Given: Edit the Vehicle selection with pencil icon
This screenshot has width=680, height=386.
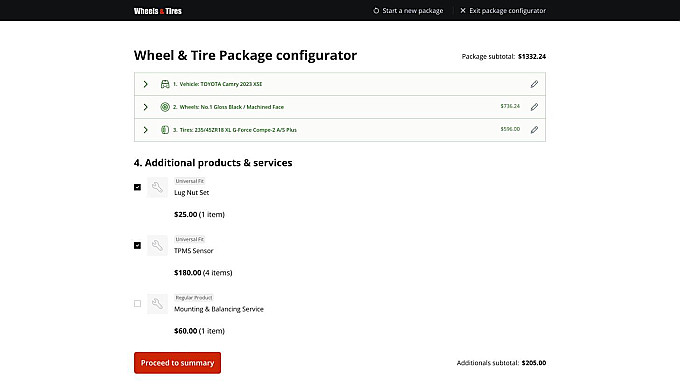Looking at the screenshot, I should pyautogui.click(x=534, y=84).
